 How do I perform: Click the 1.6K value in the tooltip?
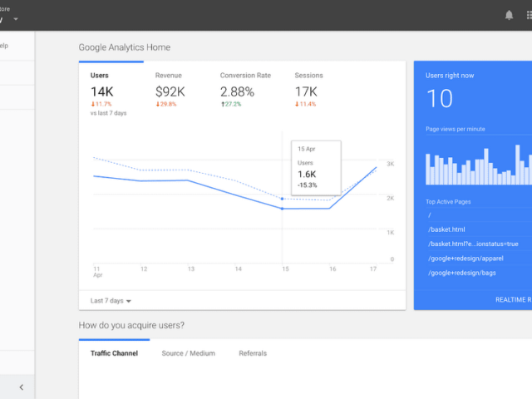click(307, 174)
